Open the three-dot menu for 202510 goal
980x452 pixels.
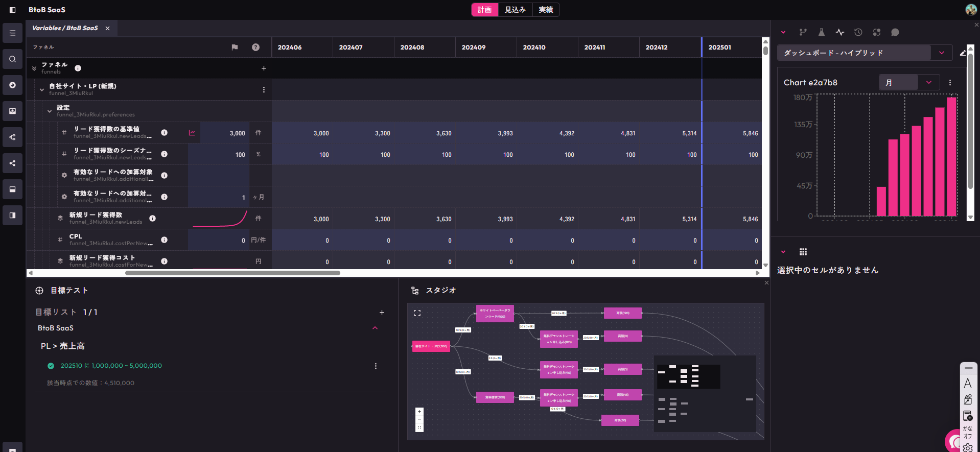tap(376, 366)
